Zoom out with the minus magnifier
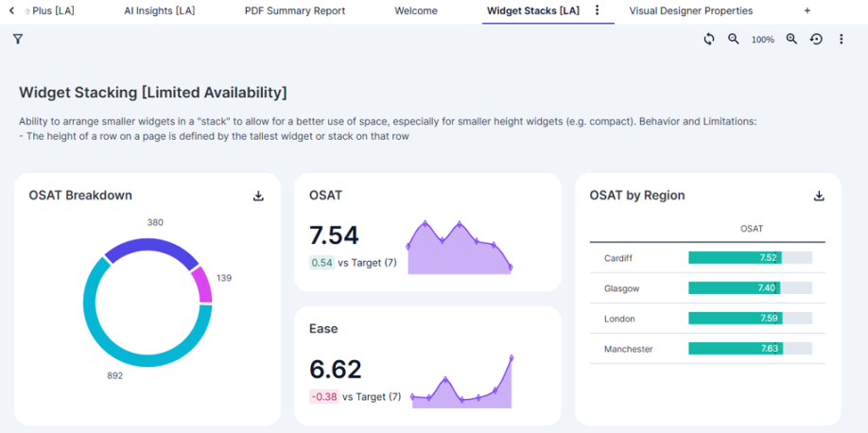 click(x=734, y=40)
